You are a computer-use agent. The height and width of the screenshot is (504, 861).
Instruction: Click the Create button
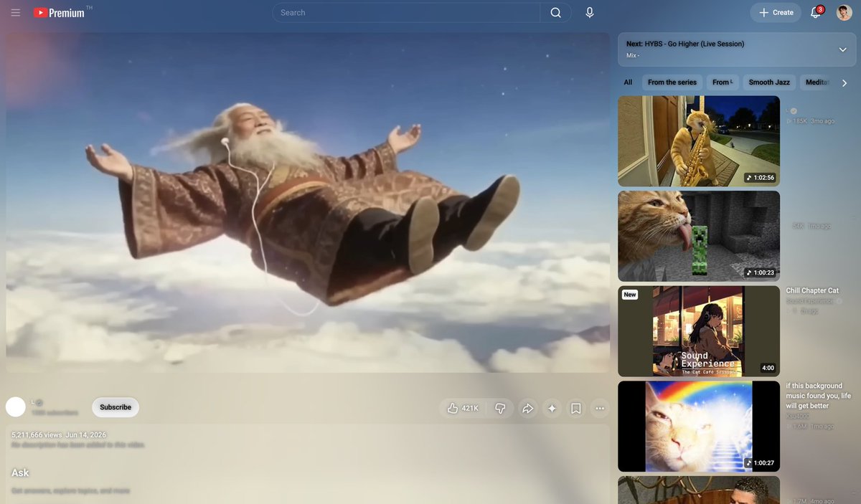pyautogui.click(x=776, y=12)
